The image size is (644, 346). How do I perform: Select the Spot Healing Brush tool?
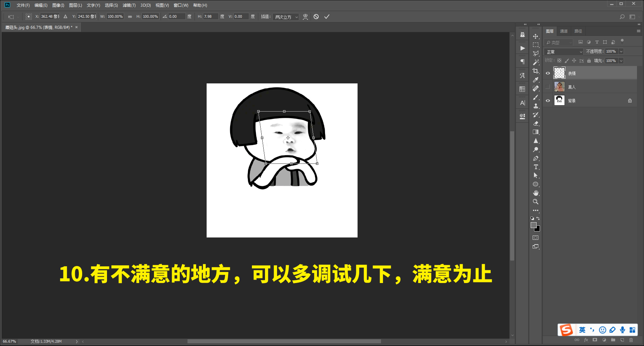(x=536, y=88)
